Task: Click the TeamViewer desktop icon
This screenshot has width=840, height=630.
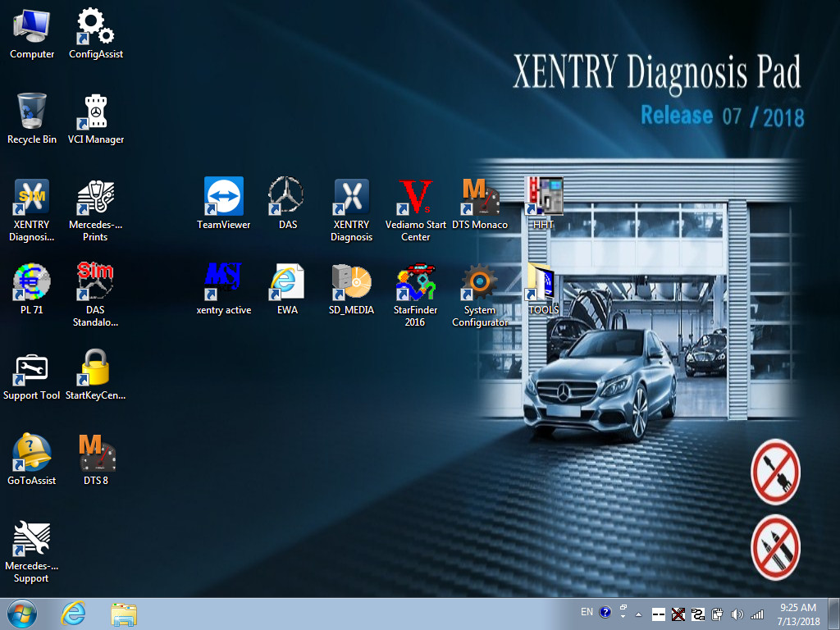Action: pyautogui.click(x=223, y=197)
